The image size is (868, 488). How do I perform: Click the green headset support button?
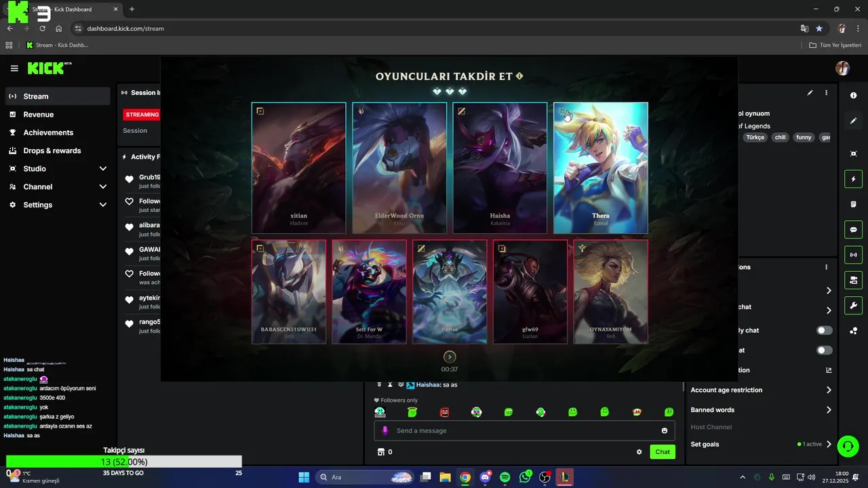click(848, 446)
